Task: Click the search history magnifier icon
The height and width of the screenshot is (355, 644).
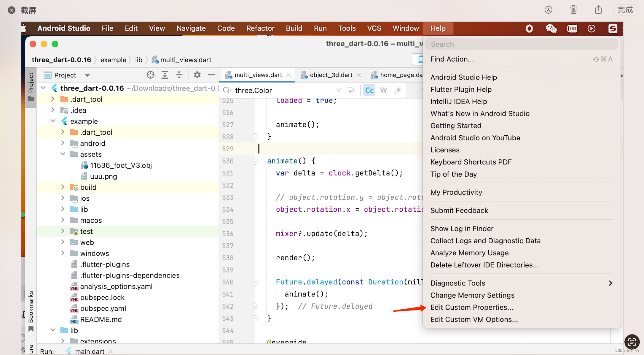Action: pos(227,91)
